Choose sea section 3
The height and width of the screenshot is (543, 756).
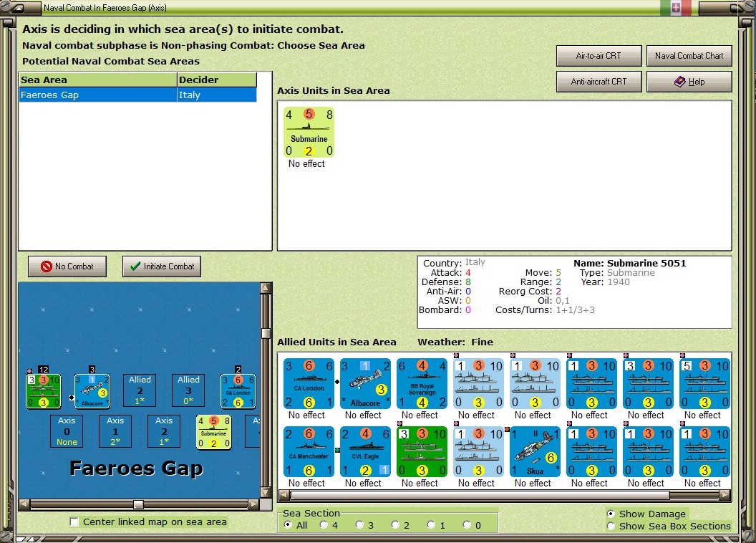point(359,524)
